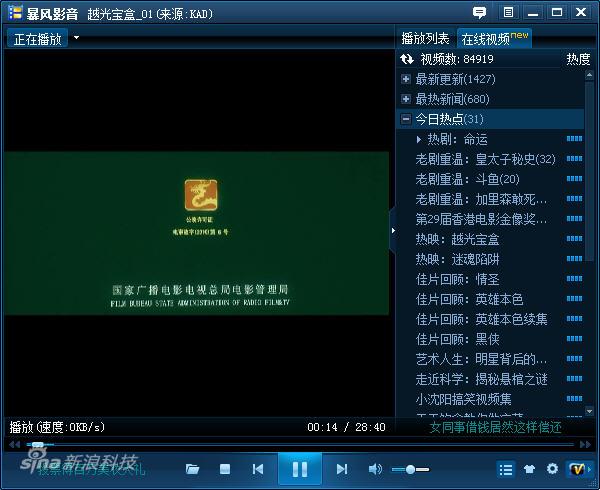Expand the 热剧：命运 item arrow
The height and width of the screenshot is (490, 600).
pyautogui.click(x=419, y=140)
